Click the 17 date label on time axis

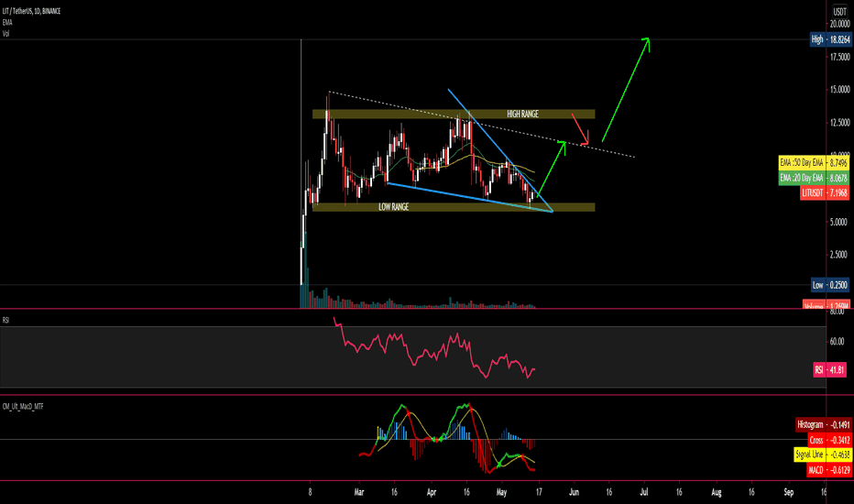(539, 492)
